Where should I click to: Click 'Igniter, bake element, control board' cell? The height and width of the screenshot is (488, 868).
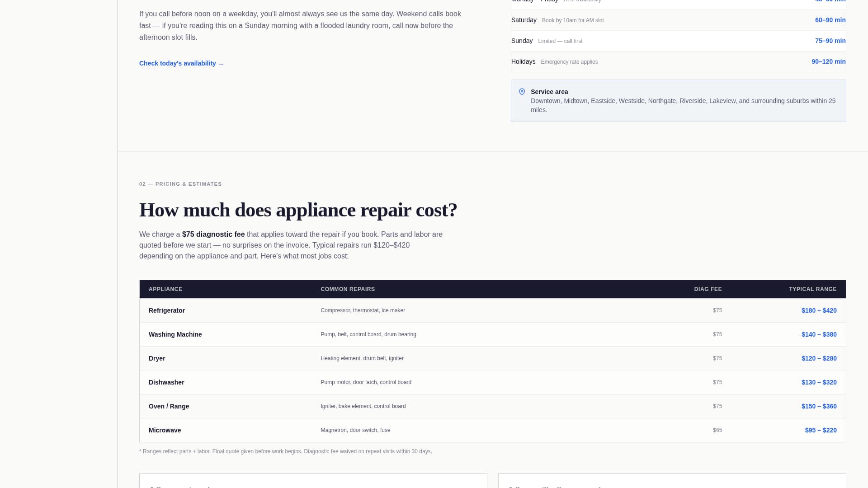pyautogui.click(x=363, y=406)
